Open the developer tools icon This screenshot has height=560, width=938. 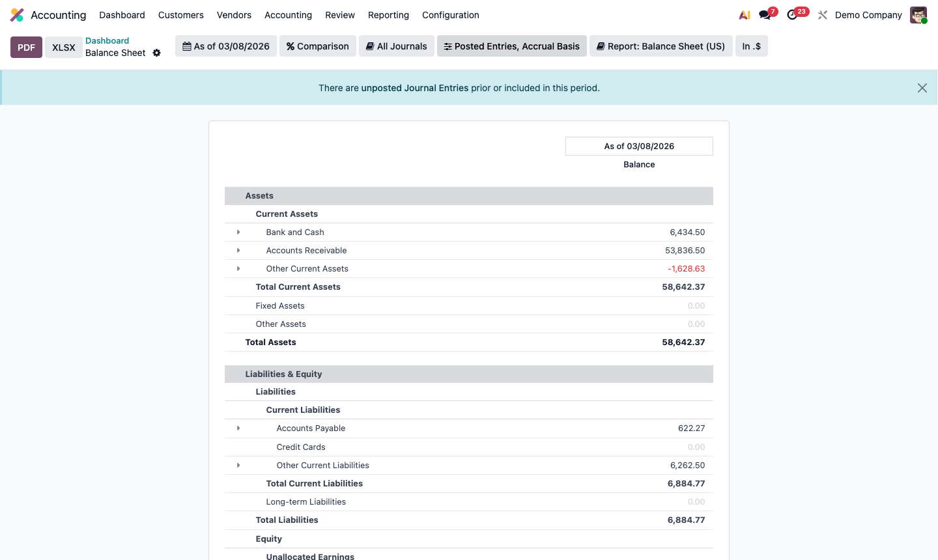[822, 14]
